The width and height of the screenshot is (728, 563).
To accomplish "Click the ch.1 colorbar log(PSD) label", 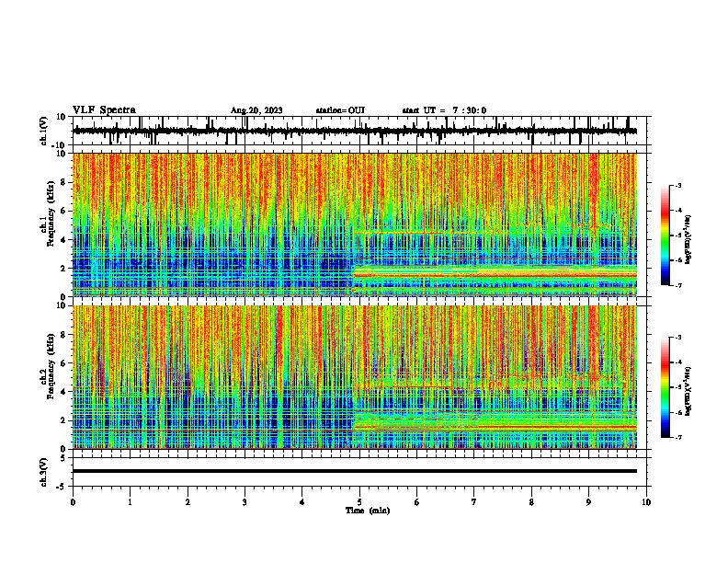I will click(688, 240).
